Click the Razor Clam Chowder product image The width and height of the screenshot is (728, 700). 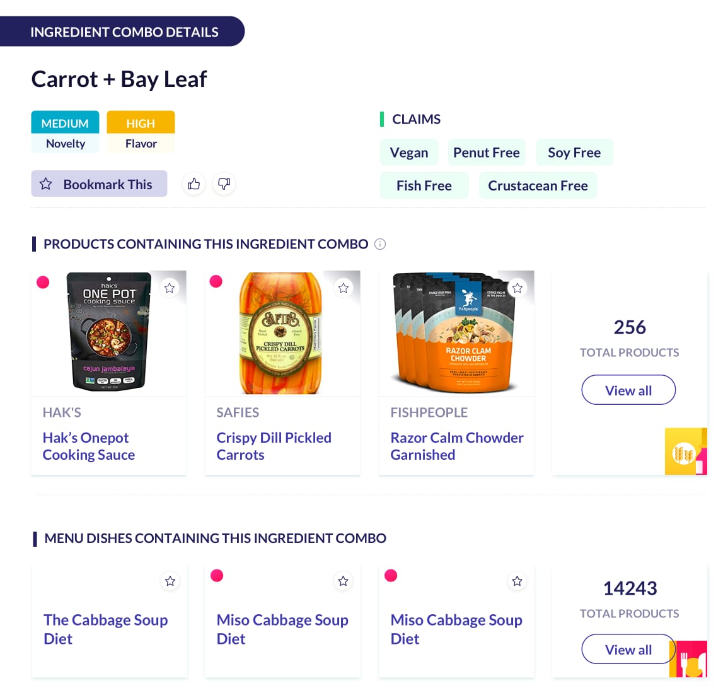456,333
